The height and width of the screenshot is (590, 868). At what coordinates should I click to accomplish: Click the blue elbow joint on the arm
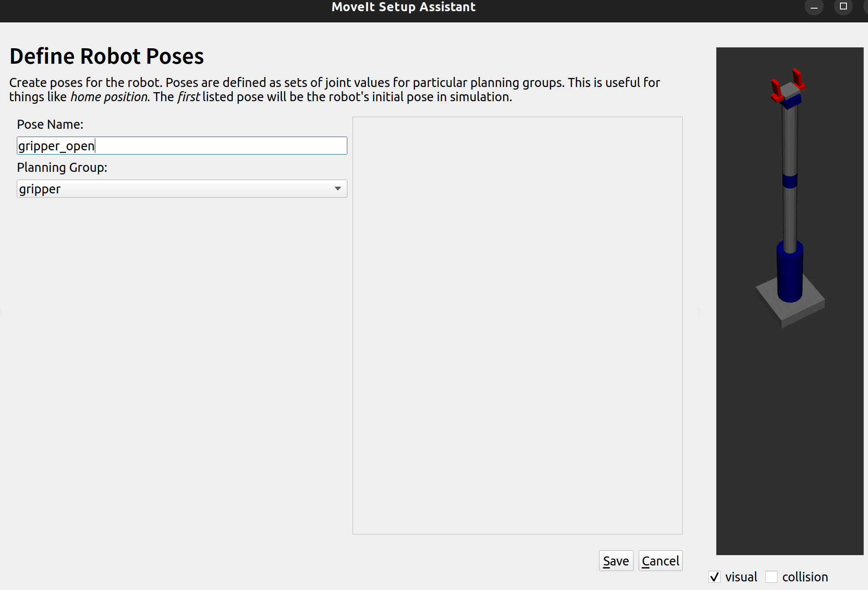(x=790, y=180)
